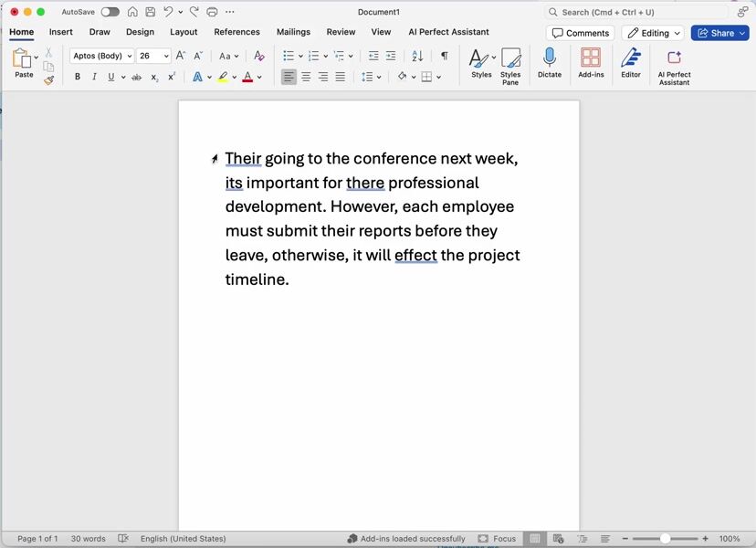
Task: Open the Add-ins gallery
Action: (x=591, y=62)
